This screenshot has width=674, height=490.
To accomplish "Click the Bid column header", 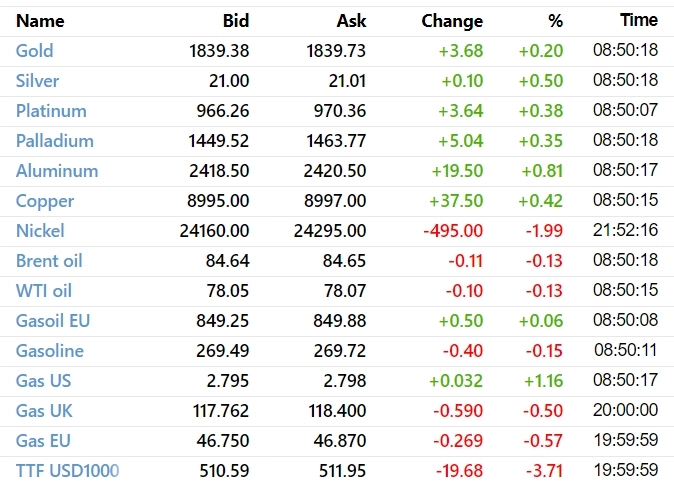I will pos(235,21).
